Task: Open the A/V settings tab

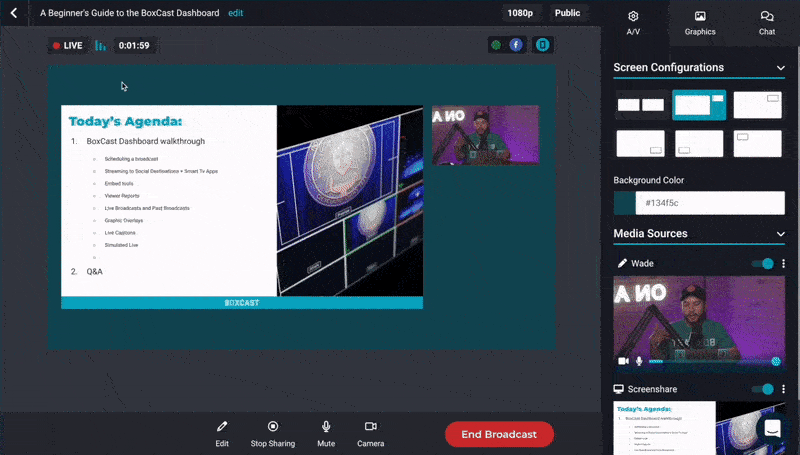Action: (633, 23)
